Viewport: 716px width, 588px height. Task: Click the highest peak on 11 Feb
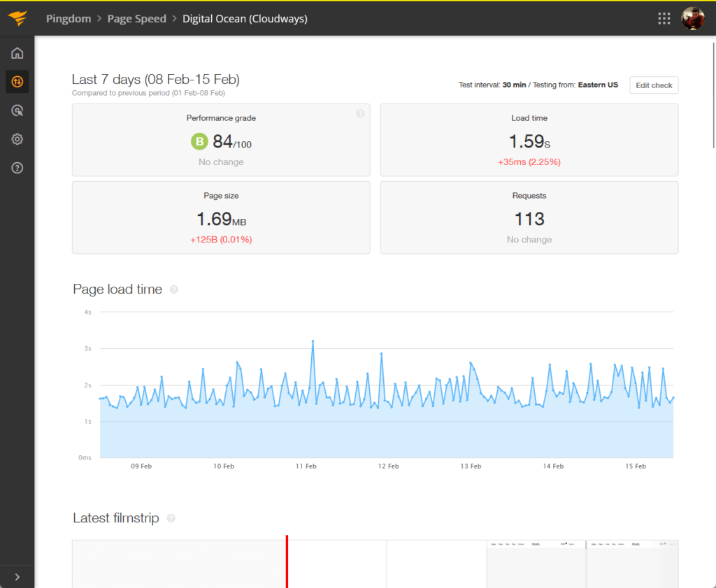pos(313,341)
